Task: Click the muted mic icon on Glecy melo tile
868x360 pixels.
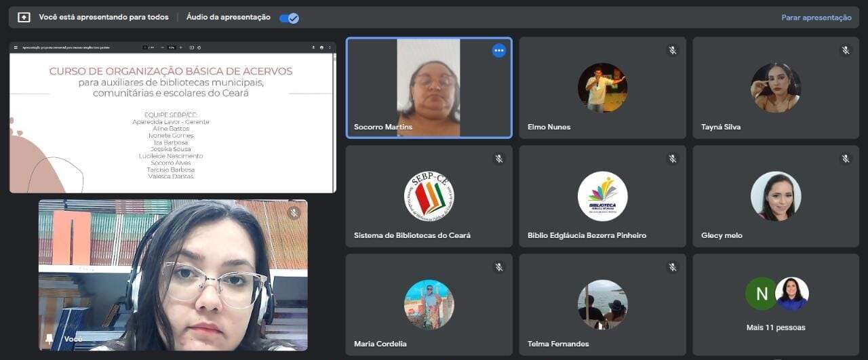Action: click(846, 159)
